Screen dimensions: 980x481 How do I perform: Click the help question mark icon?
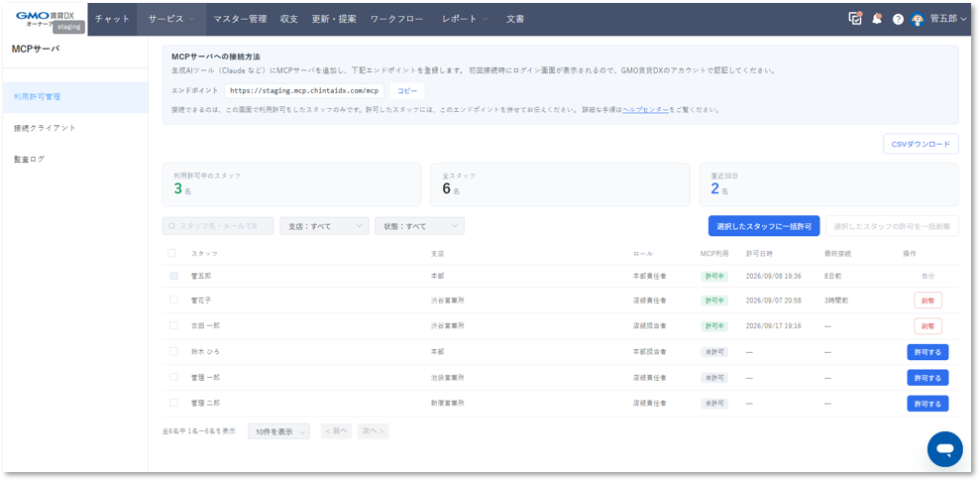point(898,20)
